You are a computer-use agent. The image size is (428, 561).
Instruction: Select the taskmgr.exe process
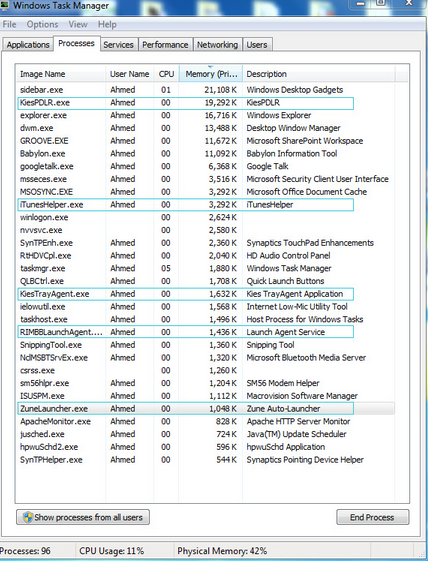point(205,268)
